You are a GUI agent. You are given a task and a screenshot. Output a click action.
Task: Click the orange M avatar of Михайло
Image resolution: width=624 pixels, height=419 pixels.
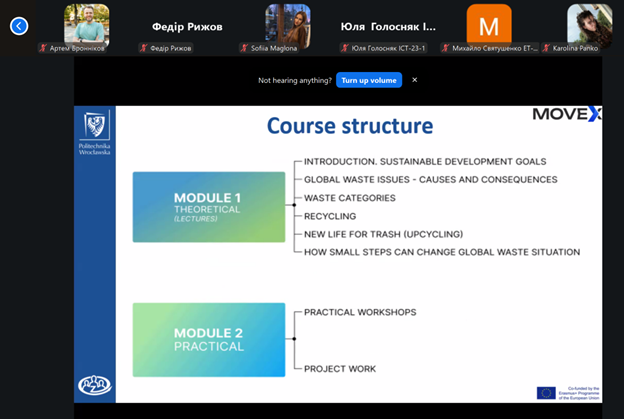click(488, 24)
